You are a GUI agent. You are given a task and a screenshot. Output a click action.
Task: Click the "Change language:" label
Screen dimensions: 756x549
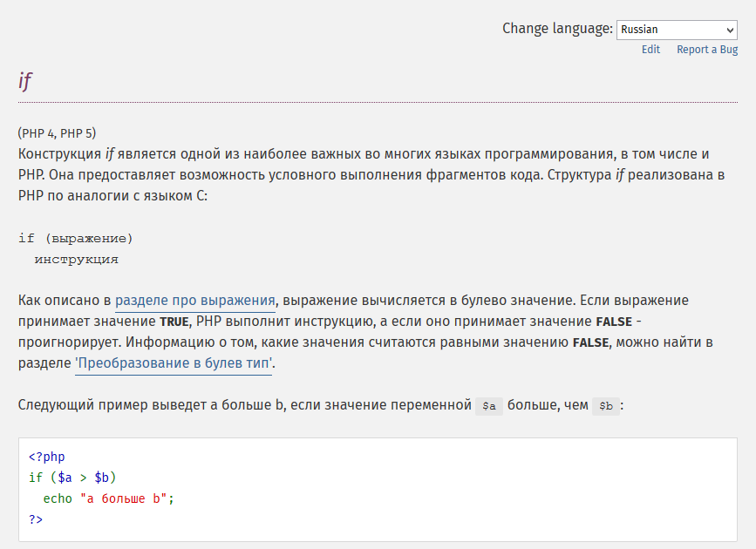tap(557, 29)
